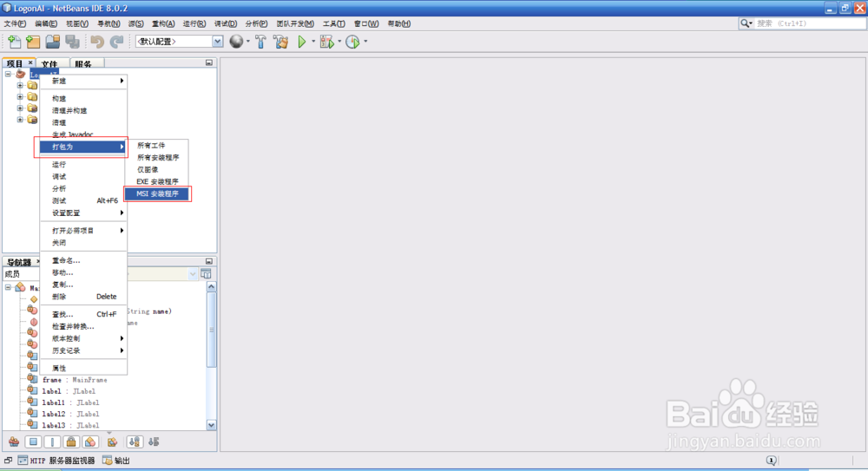The image size is (868, 471).
Task: Click the Open Project toolbar icon
Action: [x=53, y=42]
